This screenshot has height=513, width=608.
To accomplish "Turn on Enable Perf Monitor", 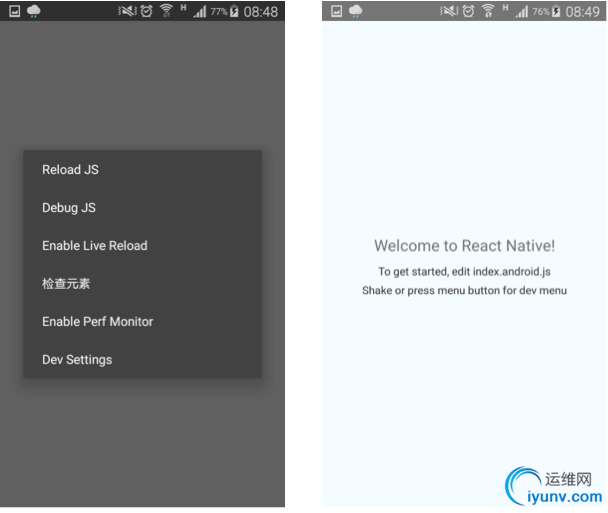I will click(x=142, y=321).
